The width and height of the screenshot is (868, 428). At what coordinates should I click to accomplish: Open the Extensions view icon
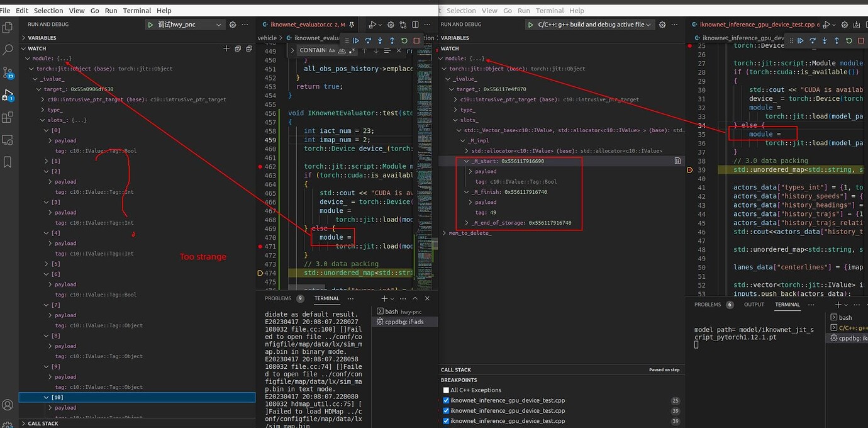tap(8, 118)
